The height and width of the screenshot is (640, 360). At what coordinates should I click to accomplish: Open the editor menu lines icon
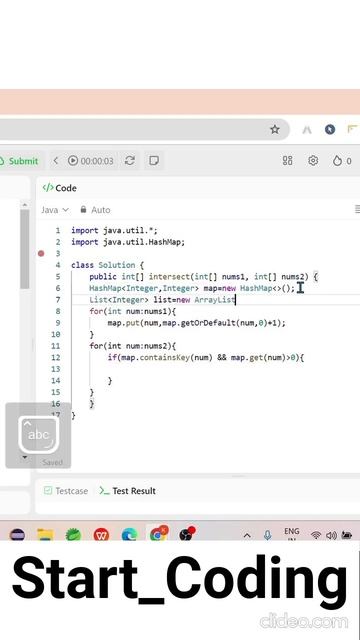358,209
